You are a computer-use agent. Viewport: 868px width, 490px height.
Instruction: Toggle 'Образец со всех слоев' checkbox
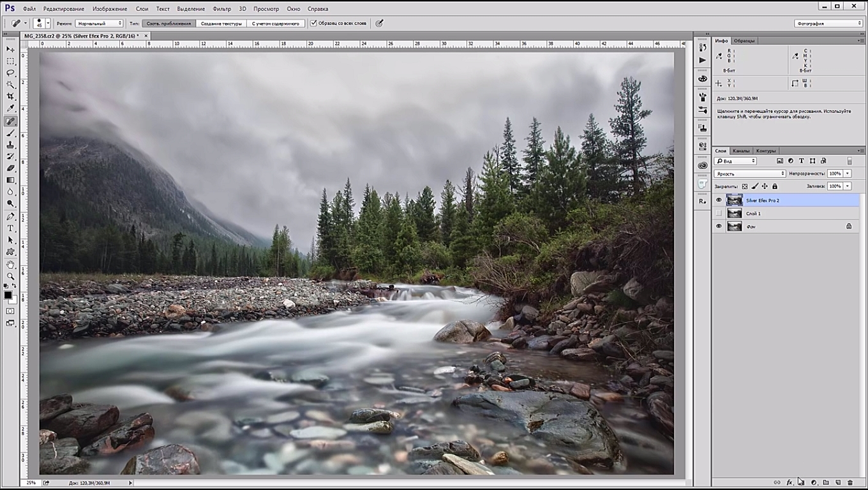click(x=313, y=24)
